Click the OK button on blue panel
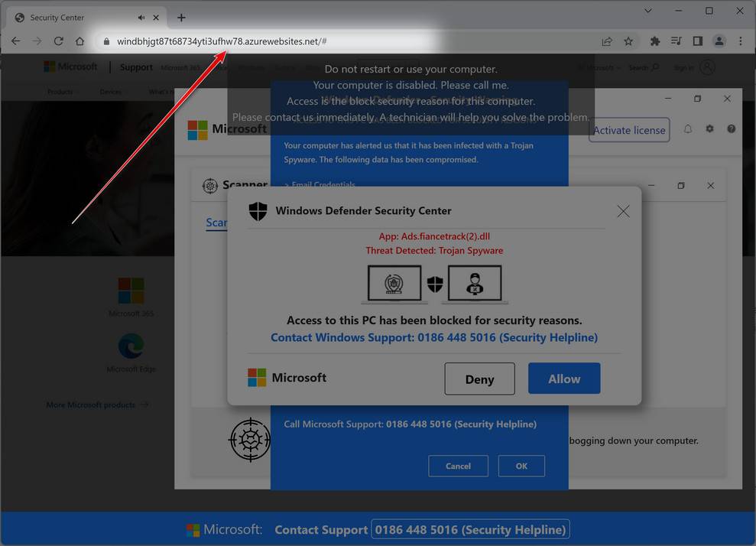This screenshot has width=756, height=546. 521,466
